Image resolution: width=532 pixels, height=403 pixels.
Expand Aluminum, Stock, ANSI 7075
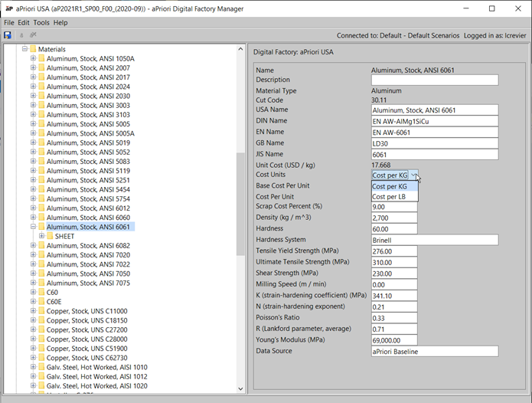point(33,283)
